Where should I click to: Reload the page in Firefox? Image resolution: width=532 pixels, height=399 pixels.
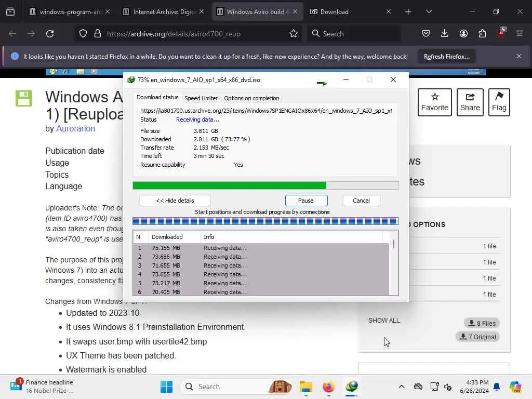coord(50,34)
